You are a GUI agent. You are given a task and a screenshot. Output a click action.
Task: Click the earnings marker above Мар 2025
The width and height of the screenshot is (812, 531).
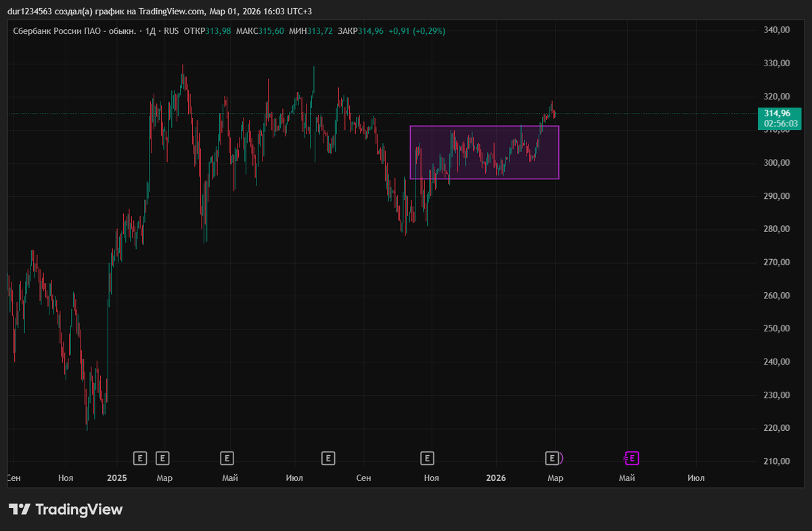[162, 459]
